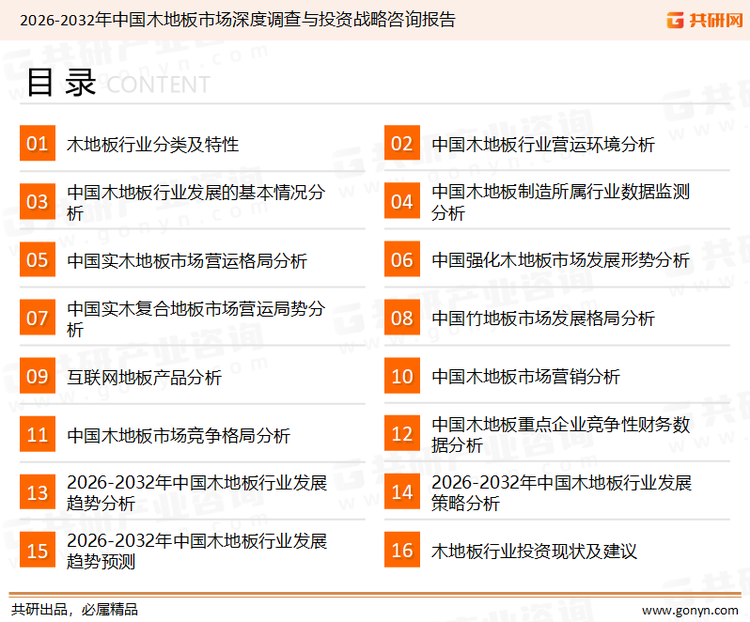750x622 pixels.
Task: Select chapter 14 行业发展策略分析
Action: (x=562, y=493)
